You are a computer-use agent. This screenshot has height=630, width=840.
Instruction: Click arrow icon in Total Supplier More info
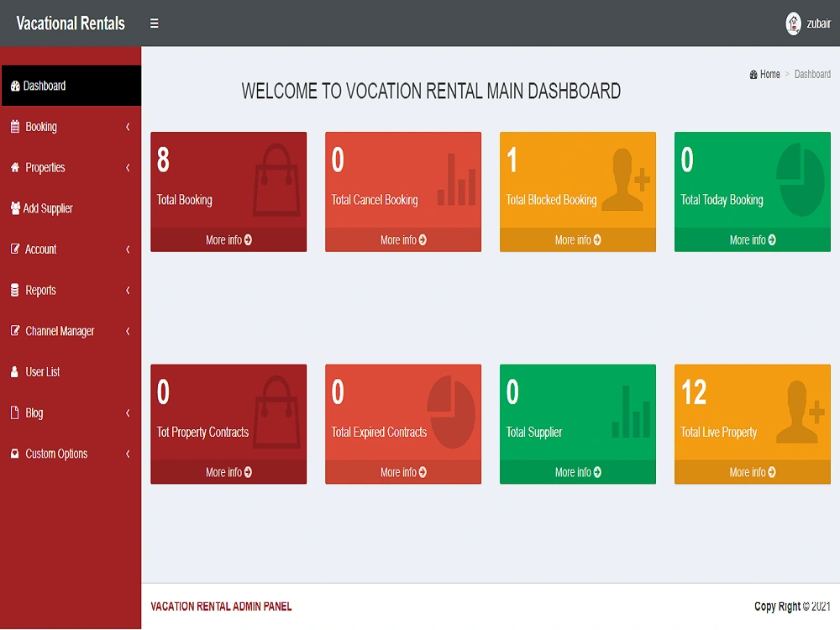point(597,472)
